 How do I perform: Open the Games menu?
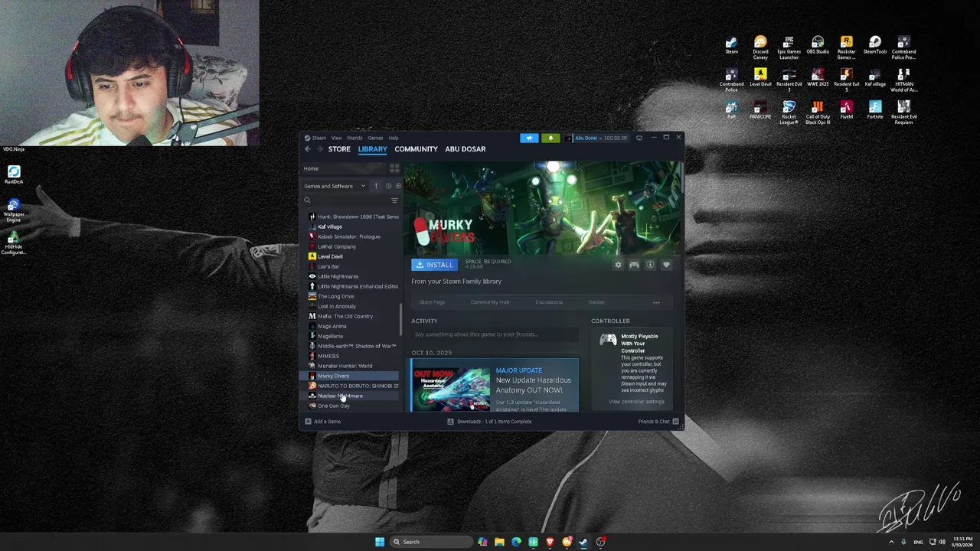tap(375, 138)
